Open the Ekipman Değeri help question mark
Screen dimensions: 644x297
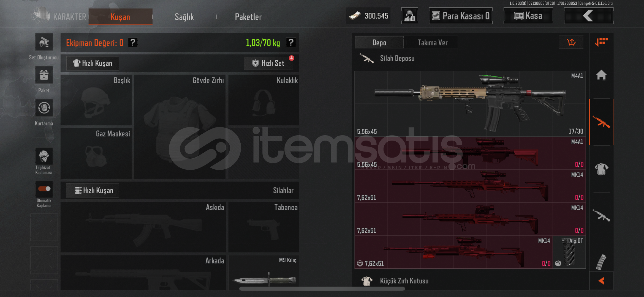click(x=133, y=42)
